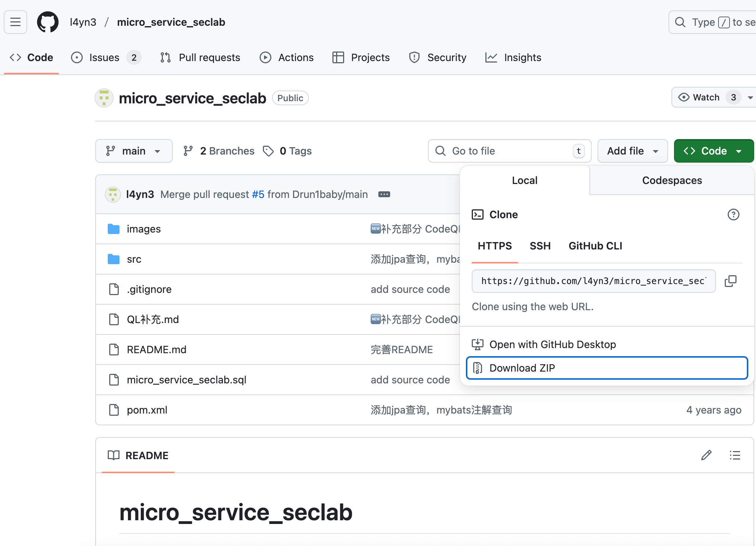The image size is (756, 546).
Task: Open pom.xml commit message 添加jpa查询
Action: coord(441,410)
